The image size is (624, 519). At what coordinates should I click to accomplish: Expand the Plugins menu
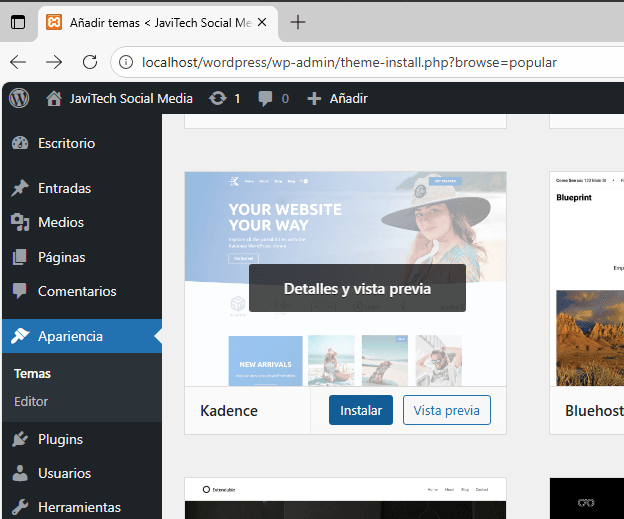[60, 439]
